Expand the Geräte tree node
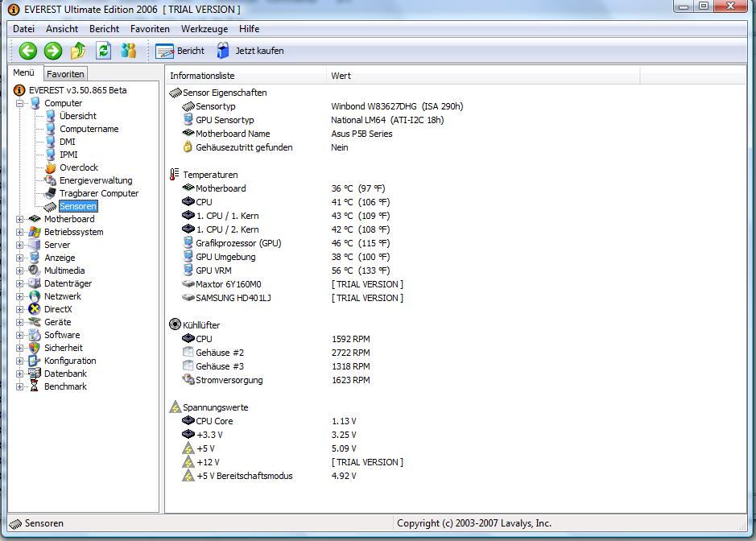The height and width of the screenshot is (541, 756). (20, 322)
